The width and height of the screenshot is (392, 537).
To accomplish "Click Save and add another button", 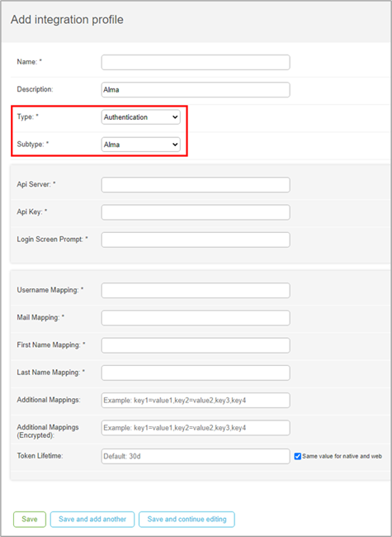I will [x=92, y=519].
